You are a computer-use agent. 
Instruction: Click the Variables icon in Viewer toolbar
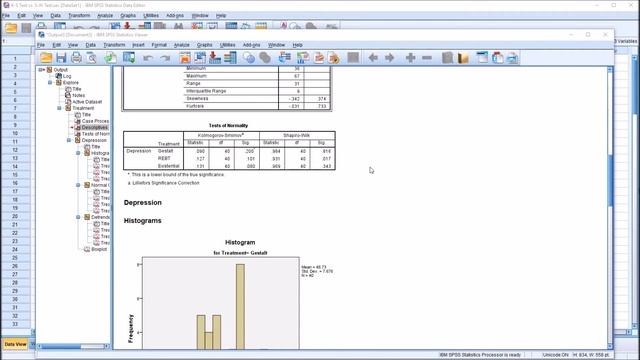[x=230, y=58]
